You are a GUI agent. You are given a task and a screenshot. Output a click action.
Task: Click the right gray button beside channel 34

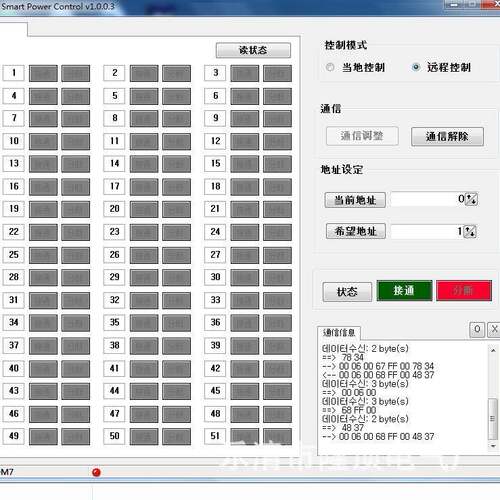pyautogui.click(x=76, y=323)
